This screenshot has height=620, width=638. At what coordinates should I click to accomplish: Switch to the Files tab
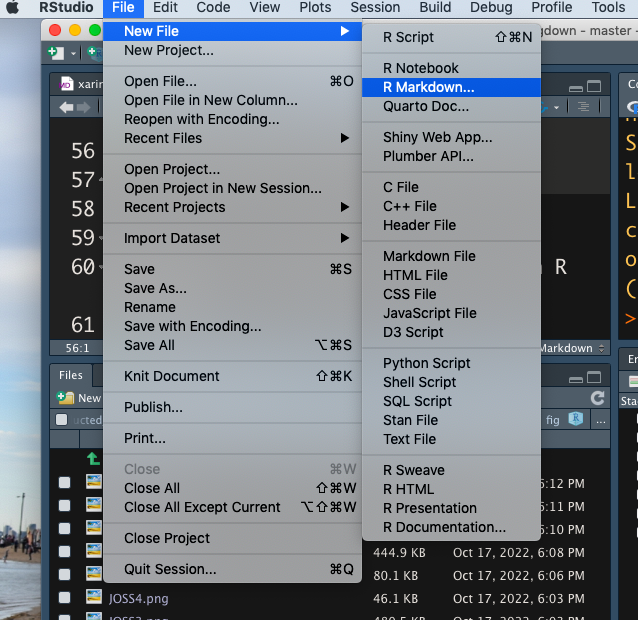point(71,375)
